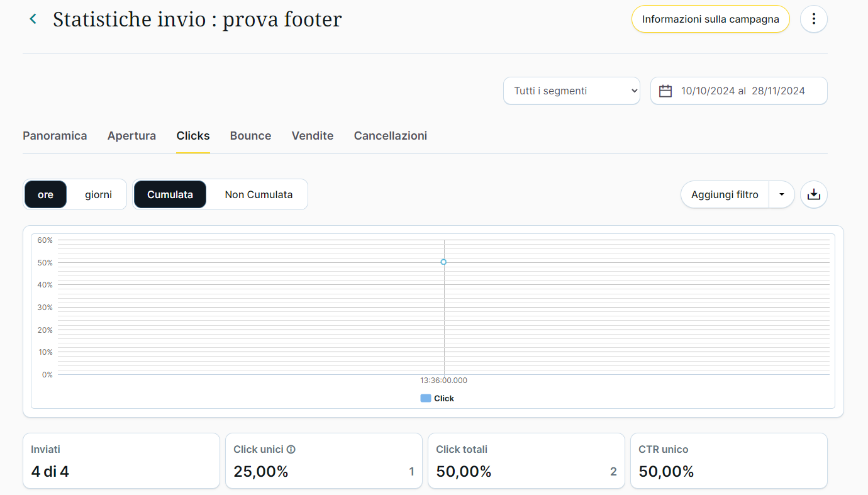Image resolution: width=868 pixels, height=495 pixels.
Task: Switch to the Panoramica tab
Action: pyautogui.click(x=55, y=136)
